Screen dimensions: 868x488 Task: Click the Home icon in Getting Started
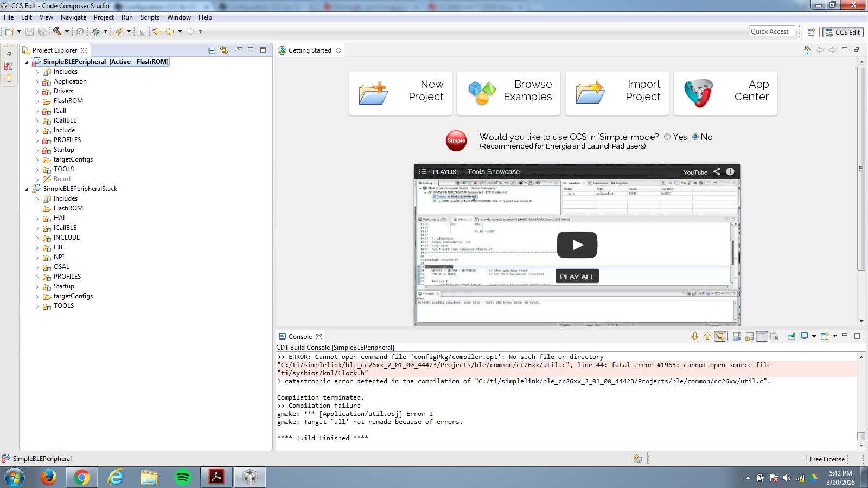point(807,50)
